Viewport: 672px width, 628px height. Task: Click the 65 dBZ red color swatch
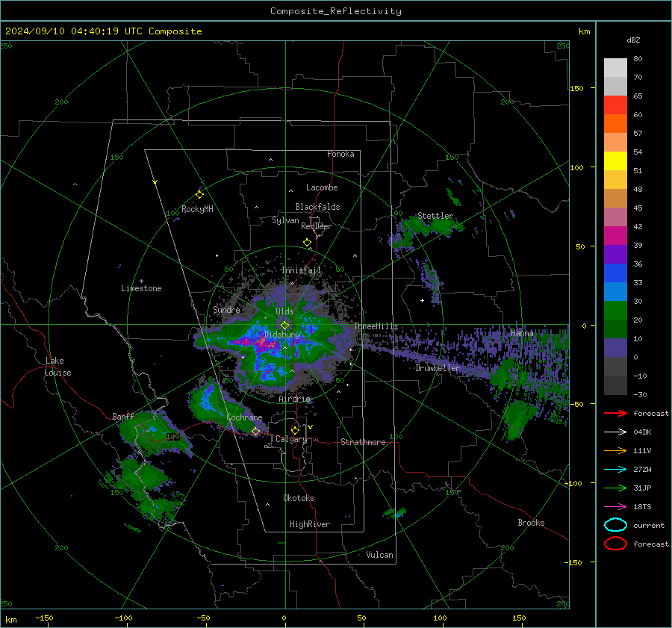click(x=615, y=105)
